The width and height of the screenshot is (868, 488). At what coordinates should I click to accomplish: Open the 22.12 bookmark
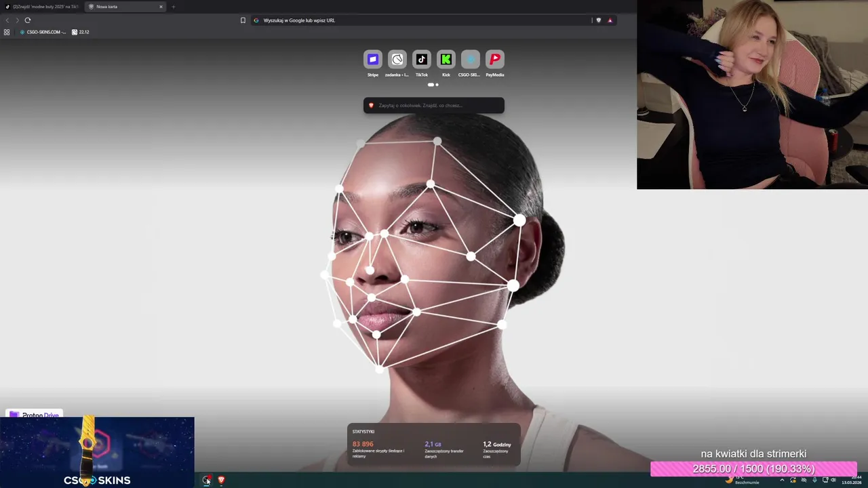[x=81, y=32]
